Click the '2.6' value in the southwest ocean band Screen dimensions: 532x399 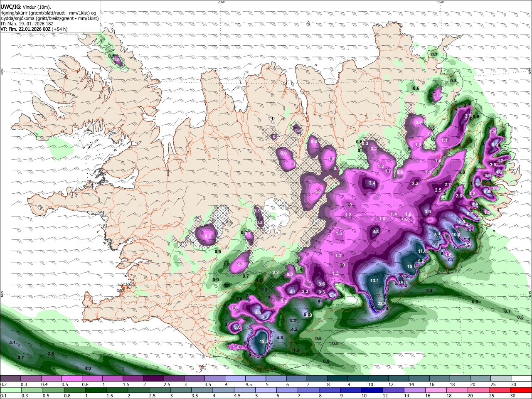[51, 354]
